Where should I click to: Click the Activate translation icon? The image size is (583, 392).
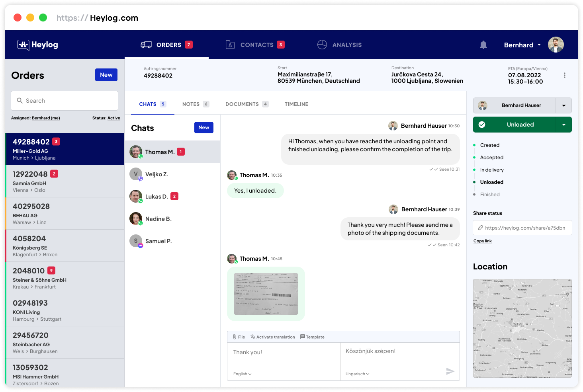tap(253, 337)
